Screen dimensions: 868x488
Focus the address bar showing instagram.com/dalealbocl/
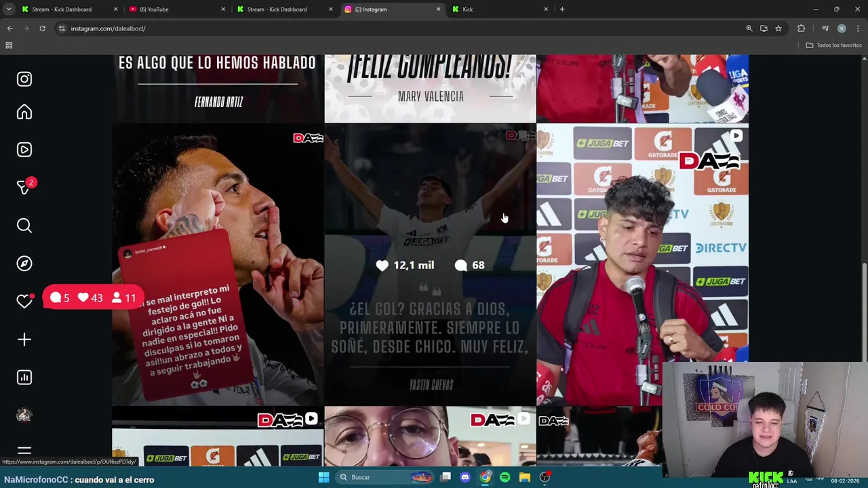point(400,28)
